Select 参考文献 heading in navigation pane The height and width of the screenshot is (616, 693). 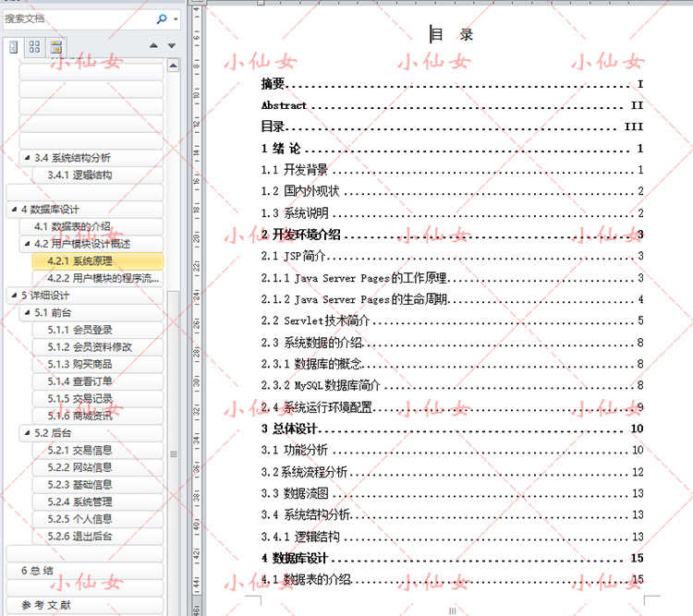coord(84,605)
